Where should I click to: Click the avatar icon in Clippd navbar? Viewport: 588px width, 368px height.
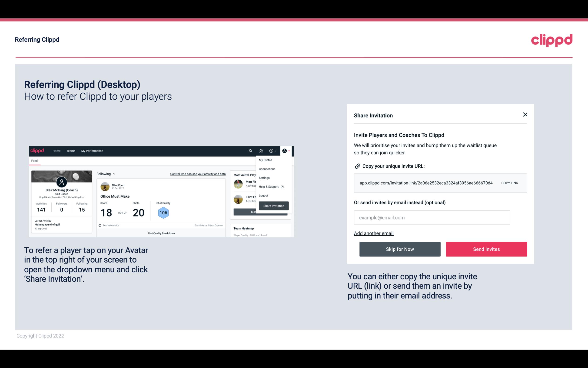[285, 151]
